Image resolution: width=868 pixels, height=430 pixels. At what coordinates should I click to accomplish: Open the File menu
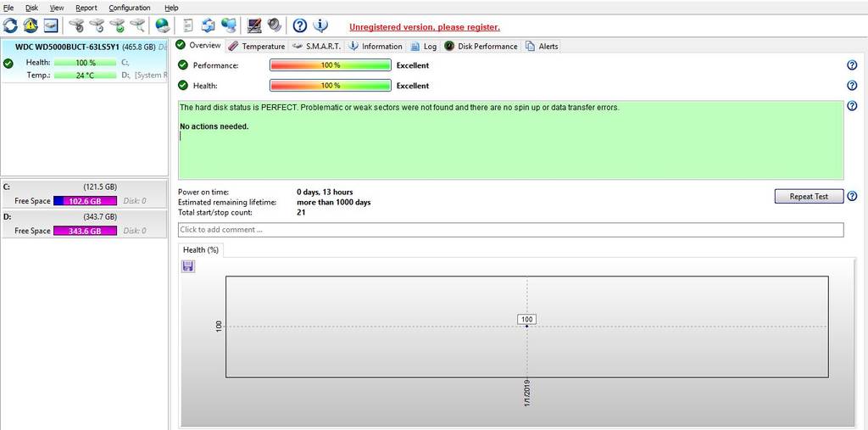[x=8, y=8]
